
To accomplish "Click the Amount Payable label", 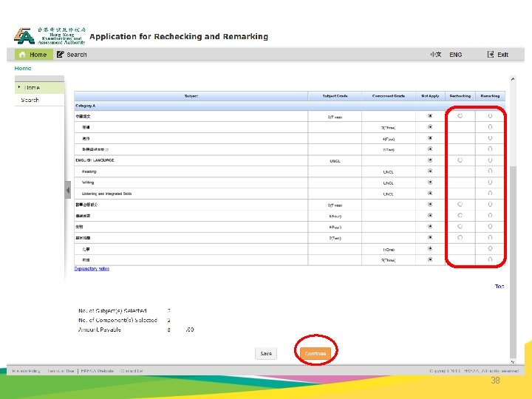I will 100,330.
